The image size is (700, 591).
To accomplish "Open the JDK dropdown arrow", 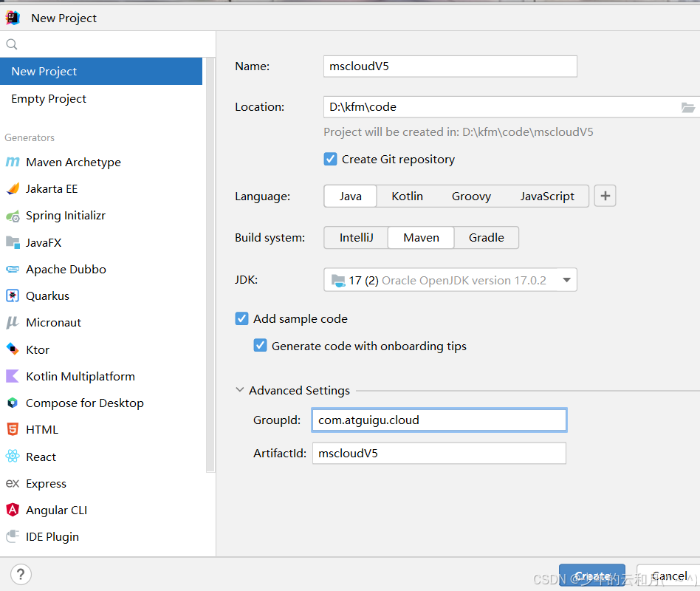I will coord(566,280).
